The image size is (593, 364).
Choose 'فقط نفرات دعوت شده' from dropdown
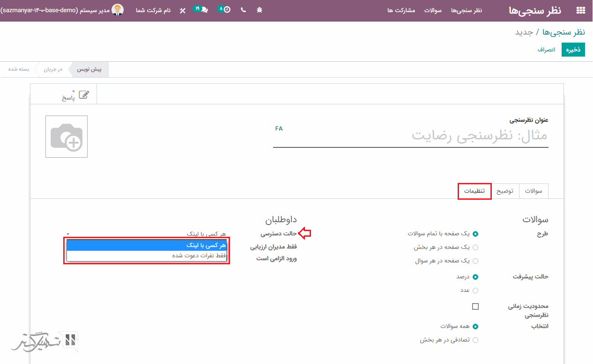(x=147, y=255)
